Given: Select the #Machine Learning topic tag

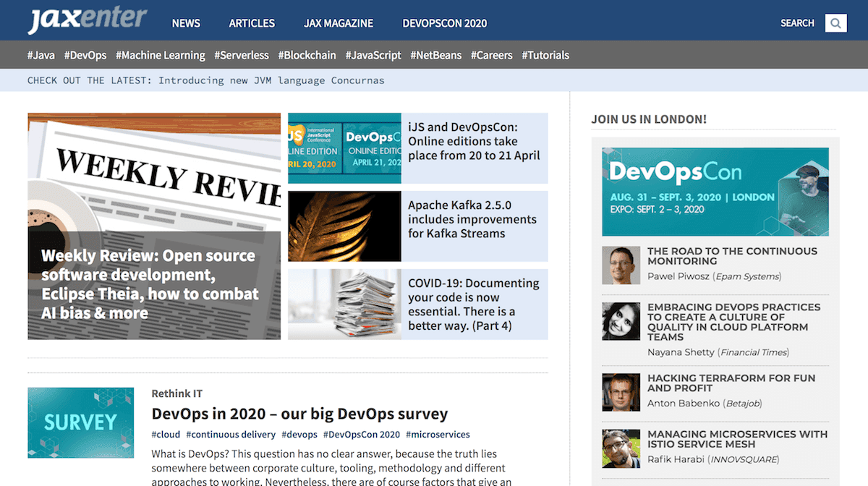Looking at the screenshot, I should [x=161, y=55].
